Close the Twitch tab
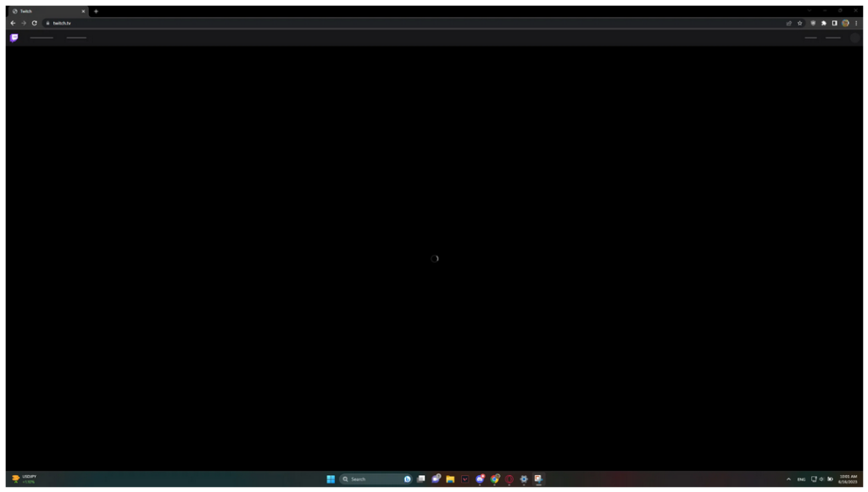 [x=84, y=11]
